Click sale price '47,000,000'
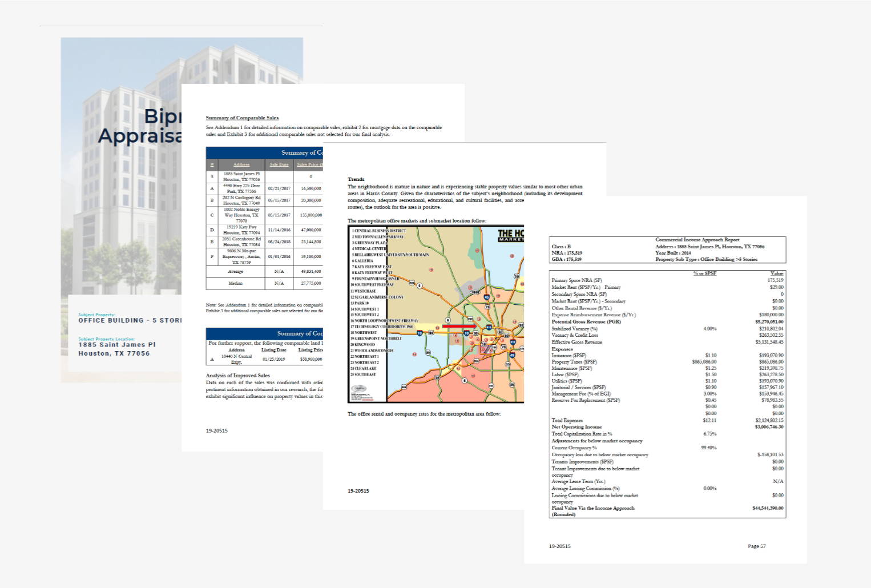The image size is (871, 588). (311, 230)
